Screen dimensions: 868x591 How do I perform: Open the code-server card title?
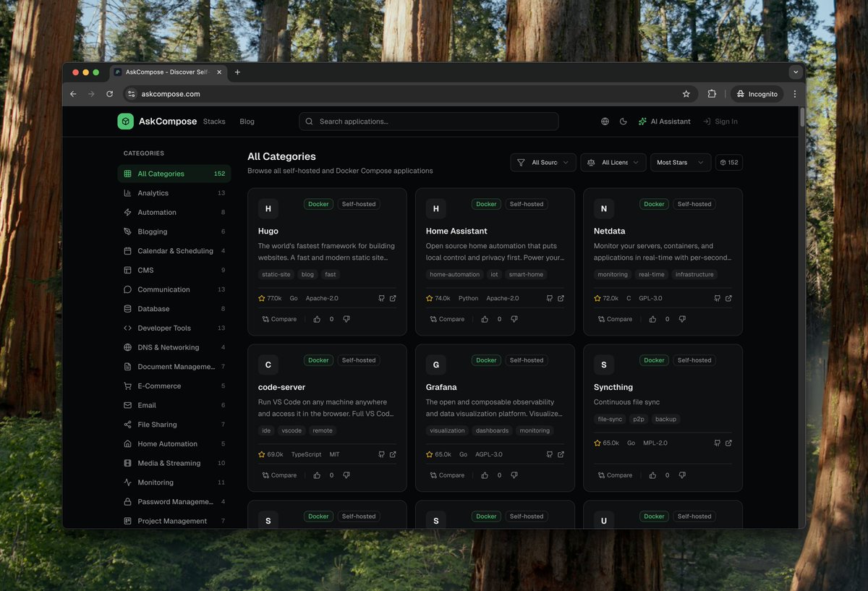(x=282, y=388)
